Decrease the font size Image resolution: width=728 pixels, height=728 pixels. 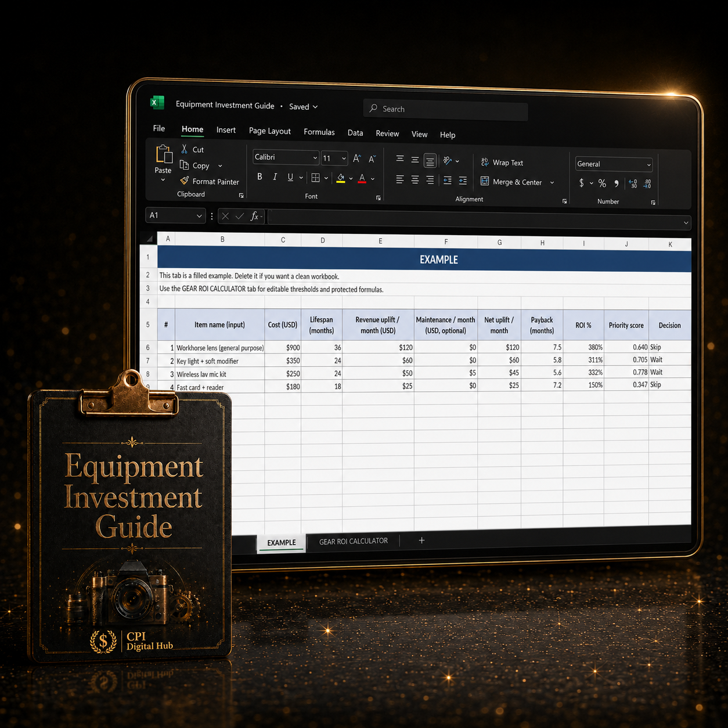click(373, 158)
